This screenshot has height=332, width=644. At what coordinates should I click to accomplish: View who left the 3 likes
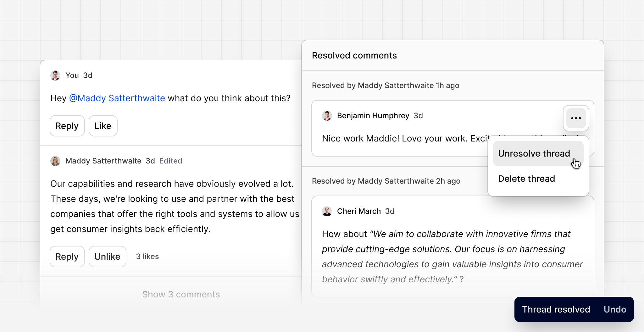147,256
